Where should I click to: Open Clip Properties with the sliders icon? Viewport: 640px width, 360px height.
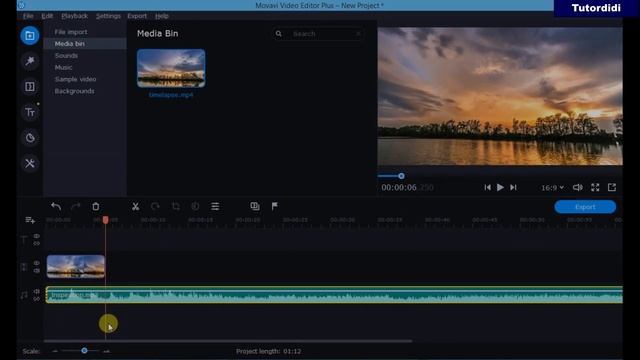(x=215, y=207)
